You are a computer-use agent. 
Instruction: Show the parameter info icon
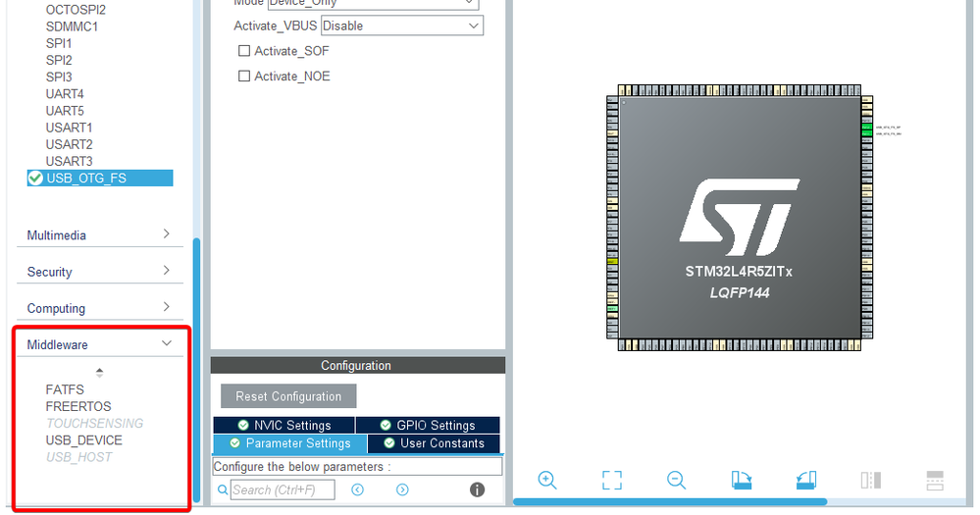pos(477,490)
